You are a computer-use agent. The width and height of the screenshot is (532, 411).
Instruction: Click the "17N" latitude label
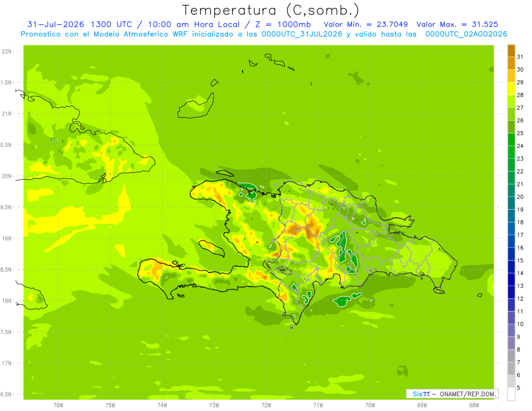pos(7,363)
